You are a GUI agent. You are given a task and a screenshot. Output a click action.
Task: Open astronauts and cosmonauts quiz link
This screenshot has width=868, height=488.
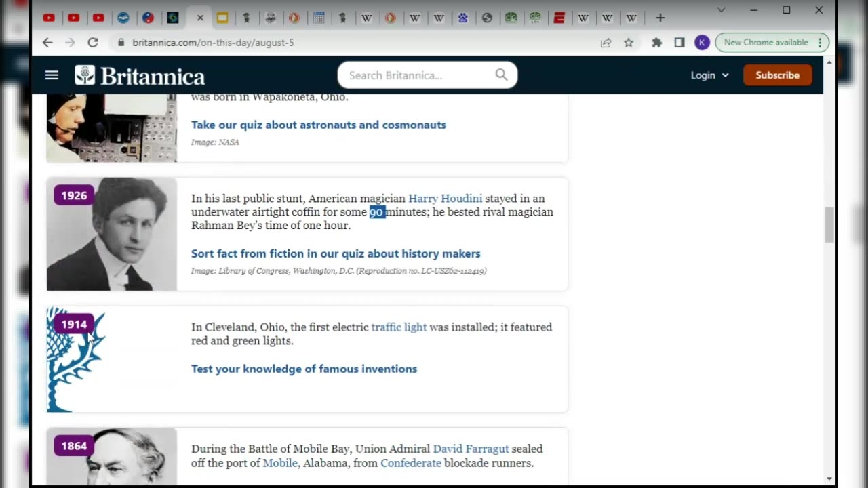pyautogui.click(x=319, y=125)
